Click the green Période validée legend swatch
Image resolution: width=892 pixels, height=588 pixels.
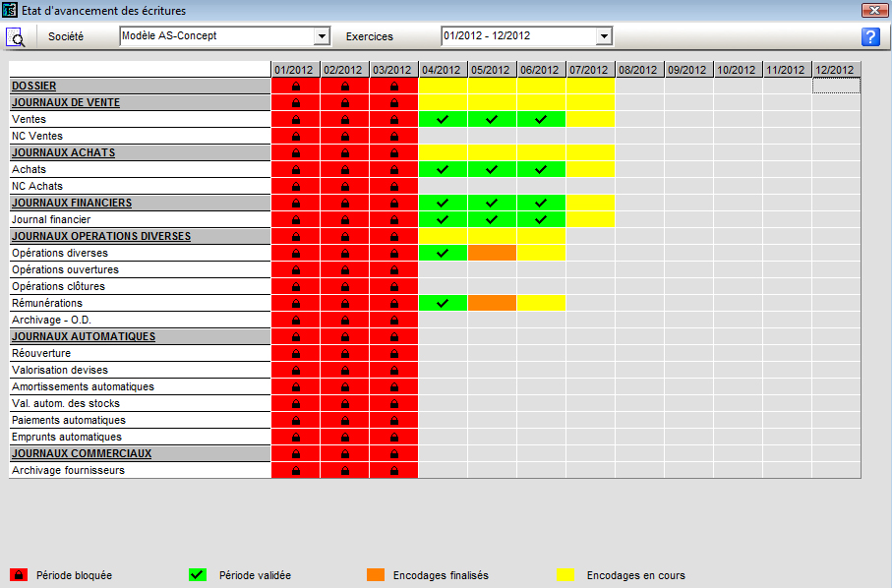click(x=198, y=575)
